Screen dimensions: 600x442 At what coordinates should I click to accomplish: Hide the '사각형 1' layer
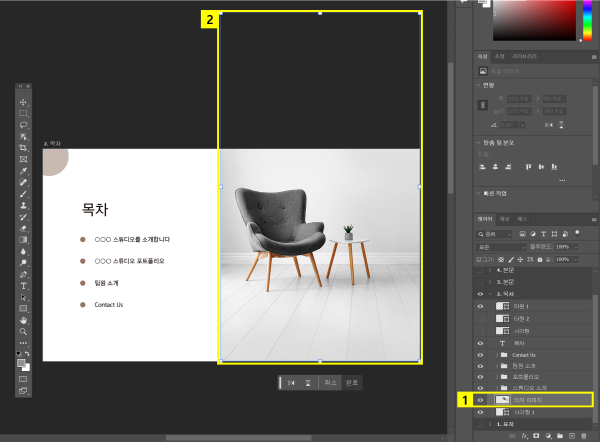480,412
